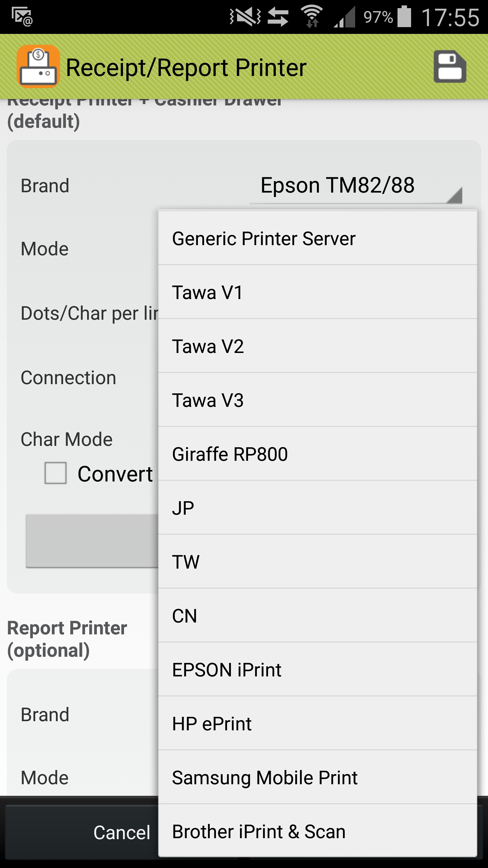Open the Brand dropdown showing Epson TM82/88

[356, 186]
